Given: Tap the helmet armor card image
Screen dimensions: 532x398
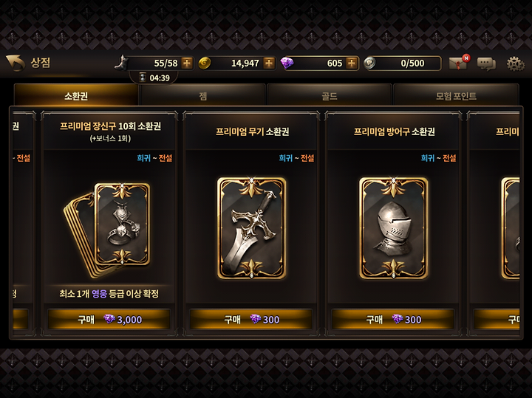Looking at the screenshot, I should coord(393,228).
